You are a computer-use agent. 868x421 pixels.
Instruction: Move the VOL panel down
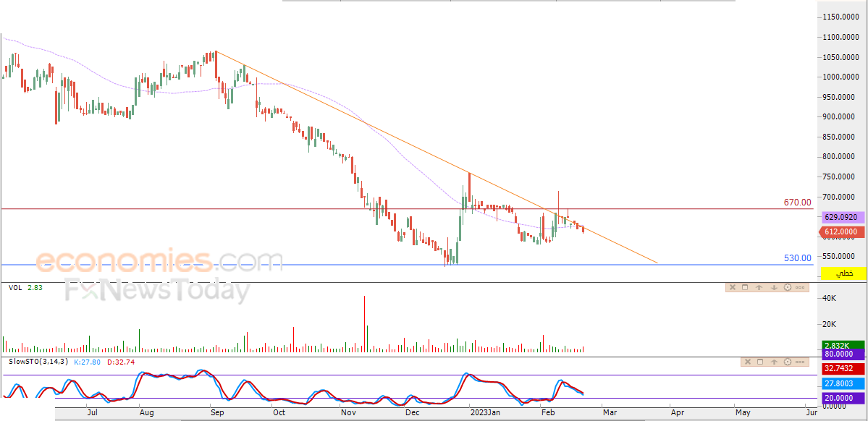coord(773,288)
